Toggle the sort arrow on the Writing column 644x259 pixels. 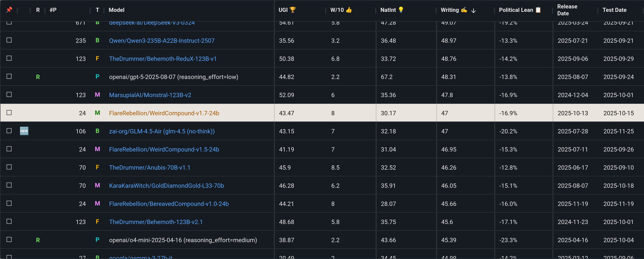click(x=473, y=11)
